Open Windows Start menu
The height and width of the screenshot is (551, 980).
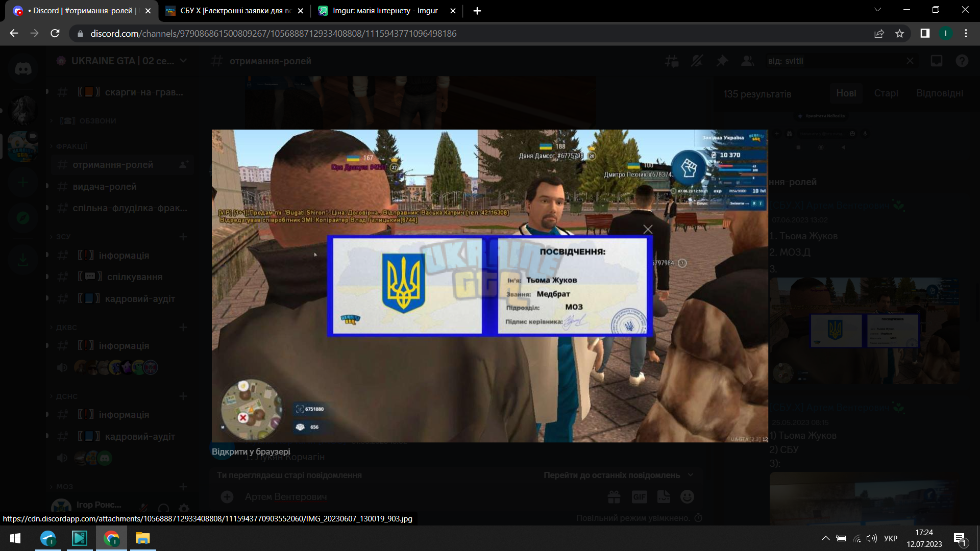[x=15, y=538]
